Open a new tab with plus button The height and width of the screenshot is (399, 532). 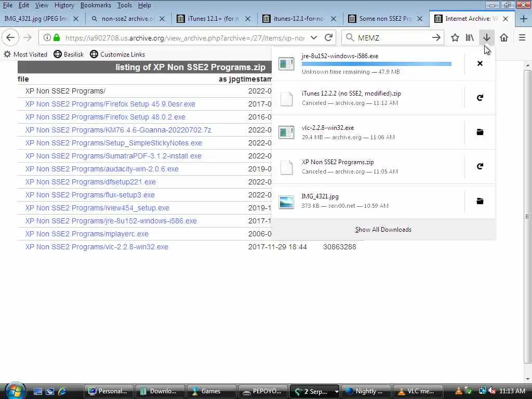click(524, 19)
